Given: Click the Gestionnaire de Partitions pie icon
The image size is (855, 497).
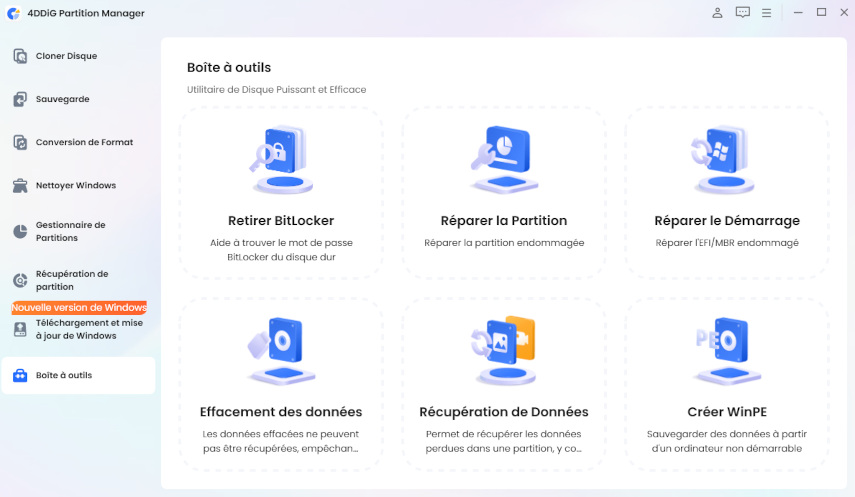Looking at the screenshot, I should [x=20, y=231].
